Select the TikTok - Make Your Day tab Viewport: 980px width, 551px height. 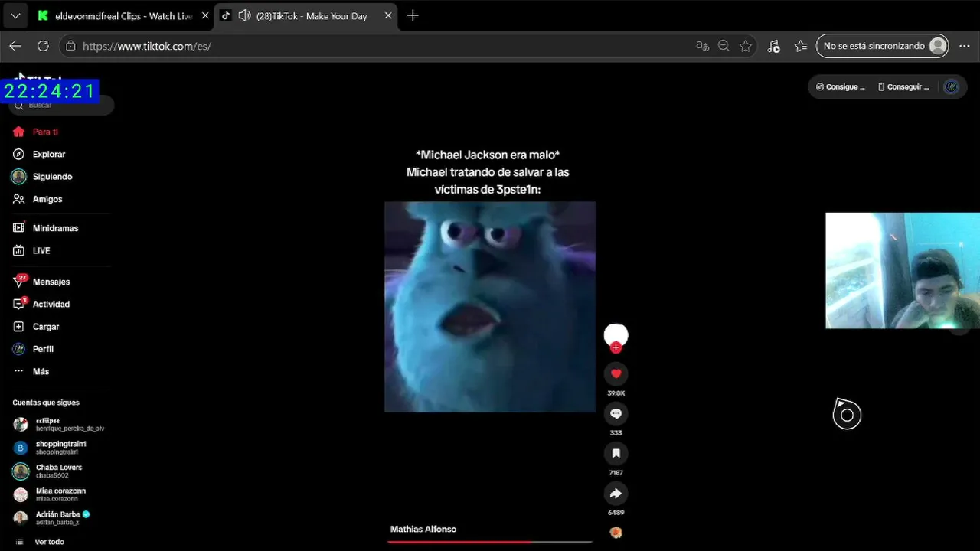(305, 15)
